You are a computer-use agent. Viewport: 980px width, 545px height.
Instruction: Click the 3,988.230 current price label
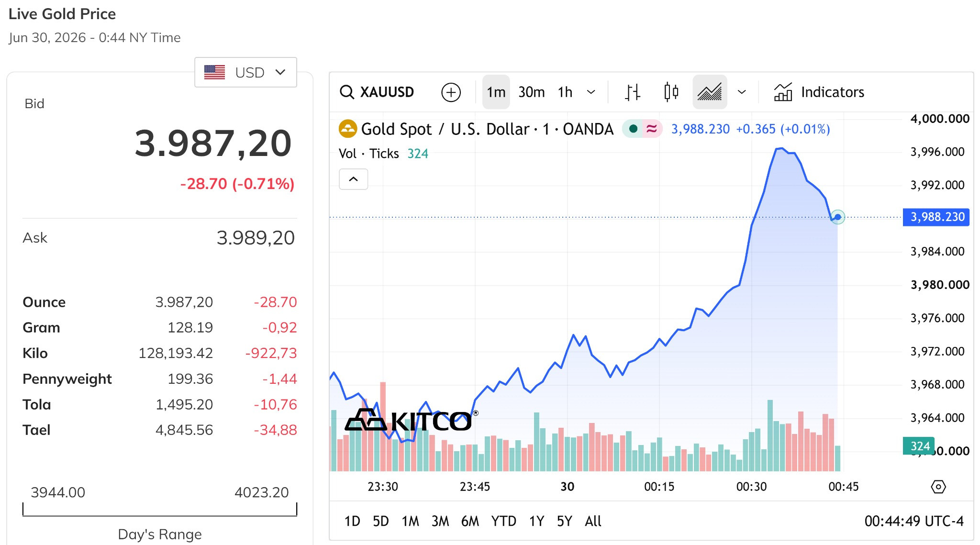coord(936,217)
